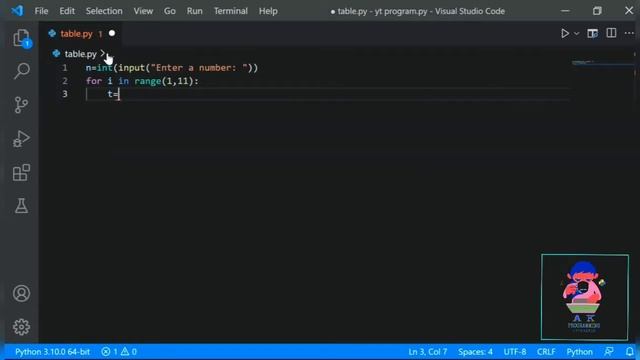Click the warnings count in status bar

[129, 352]
